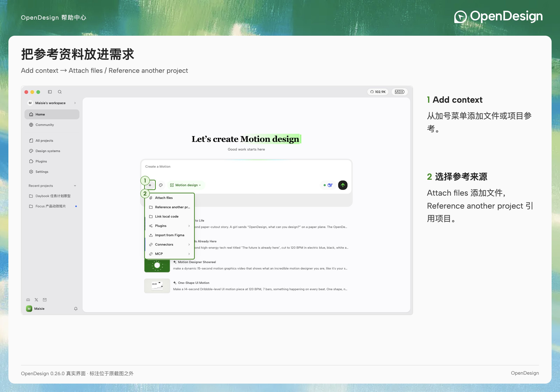Open the Motion design type dropdown
560x392 pixels.
pos(186,185)
